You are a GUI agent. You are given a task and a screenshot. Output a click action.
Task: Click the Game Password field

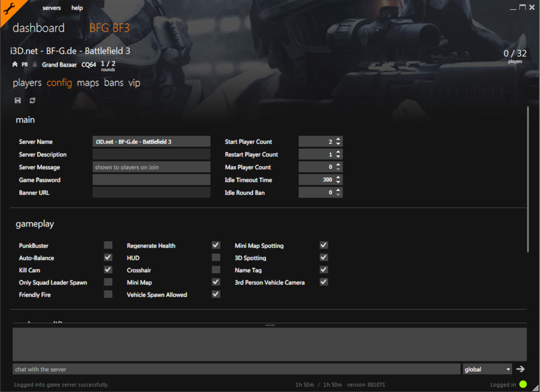coord(152,180)
